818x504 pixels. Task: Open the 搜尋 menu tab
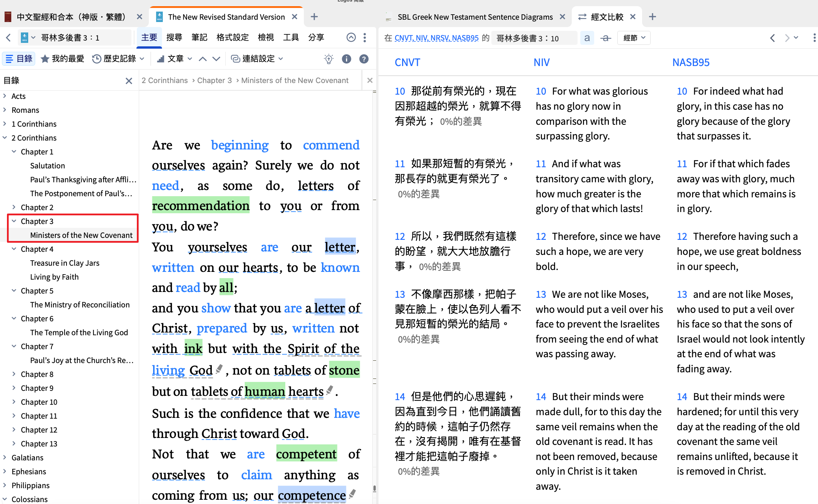click(x=174, y=37)
